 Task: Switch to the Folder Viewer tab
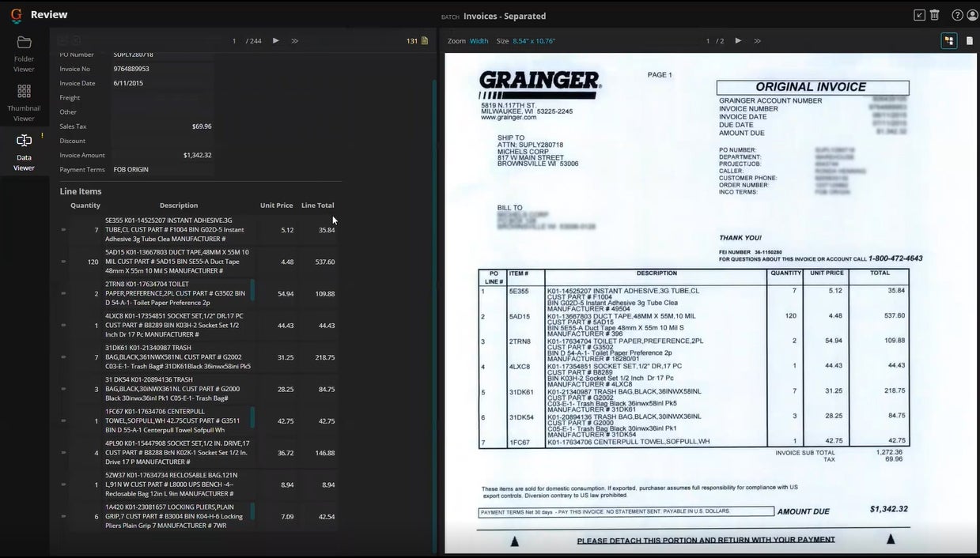click(24, 49)
